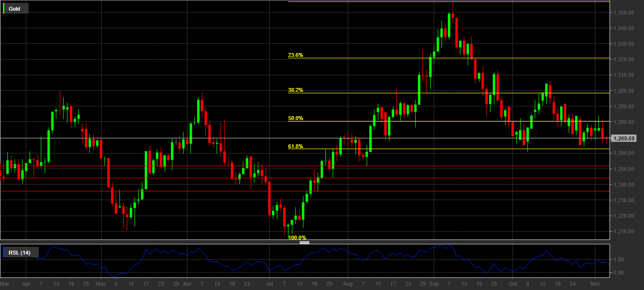The image size is (644, 290).
Task: Click the blue RSL indicator color marker
Action: tap(4, 252)
